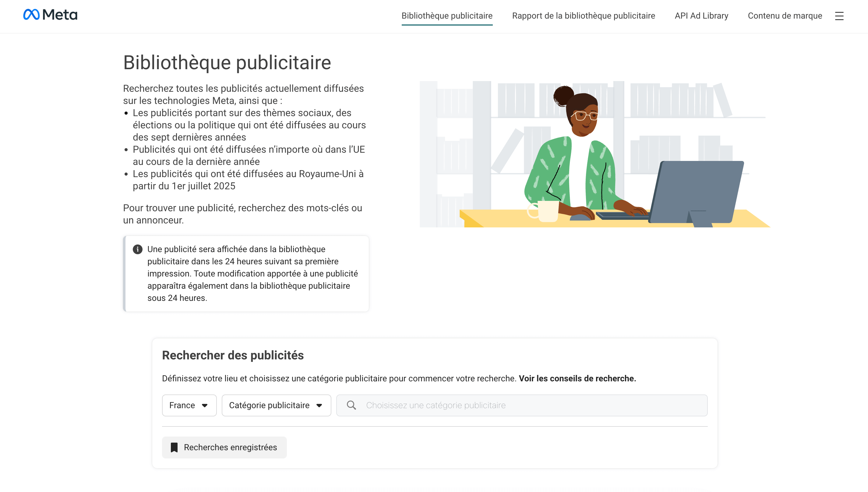868x492 pixels.
Task: Click the France dropdown arrow
Action: click(x=205, y=405)
